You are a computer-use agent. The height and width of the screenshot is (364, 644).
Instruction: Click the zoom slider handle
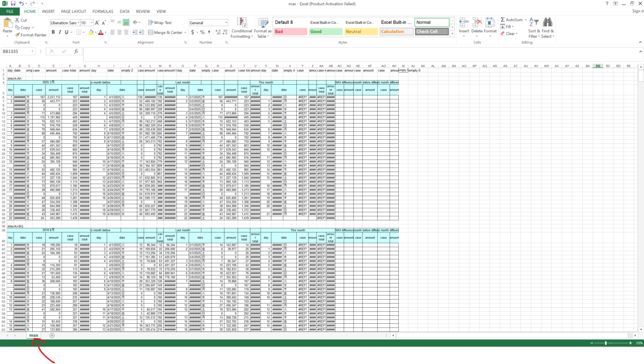coord(606,343)
